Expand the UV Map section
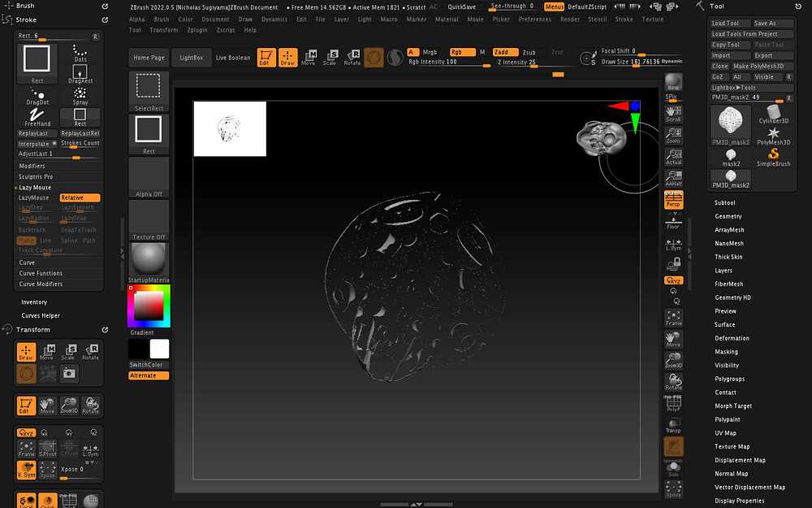812x508 pixels. 725,433
